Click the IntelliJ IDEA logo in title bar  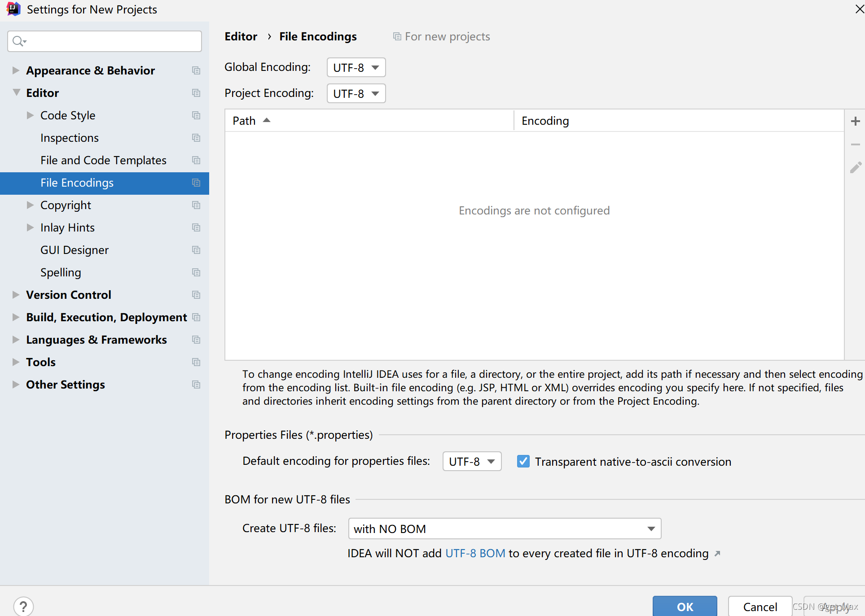point(13,9)
